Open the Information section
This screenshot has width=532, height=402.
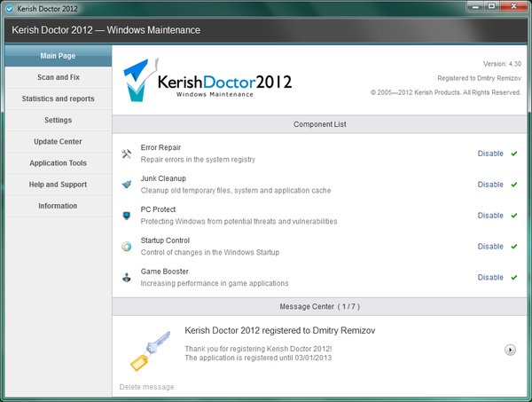coord(59,206)
